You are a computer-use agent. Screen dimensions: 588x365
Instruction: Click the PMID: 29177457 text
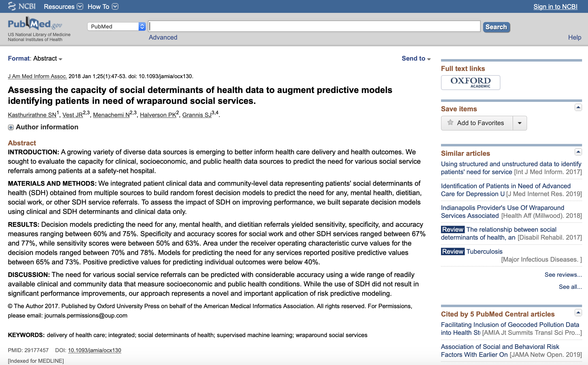28,350
